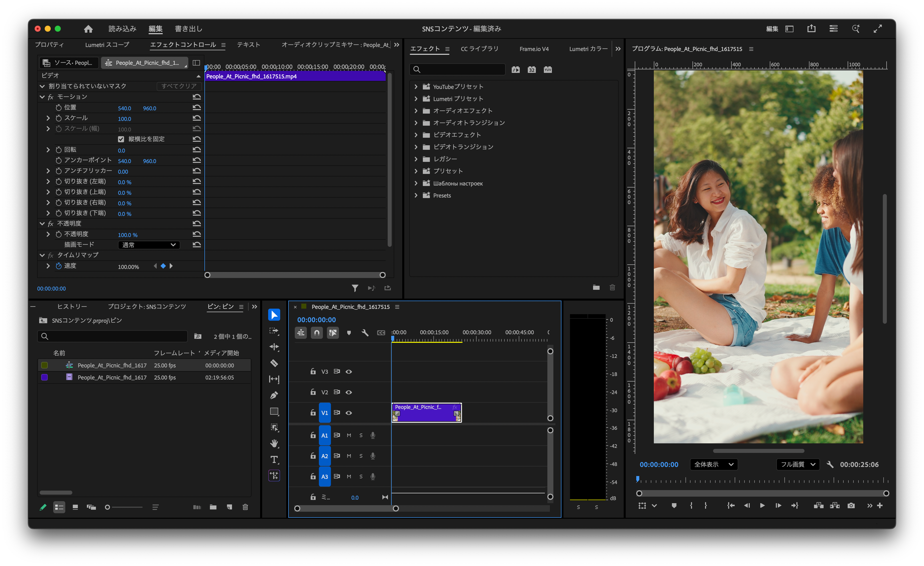Image resolution: width=924 pixels, height=566 pixels.
Task: Switch to the Lumetri スコープ tab
Action: point(107,45)
